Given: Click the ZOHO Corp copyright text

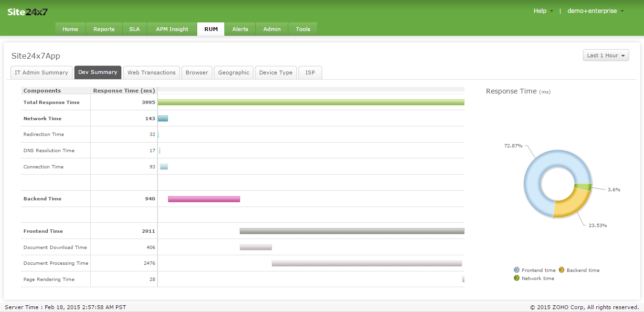Looking at the screenshot, I should [x=584, y=307].
